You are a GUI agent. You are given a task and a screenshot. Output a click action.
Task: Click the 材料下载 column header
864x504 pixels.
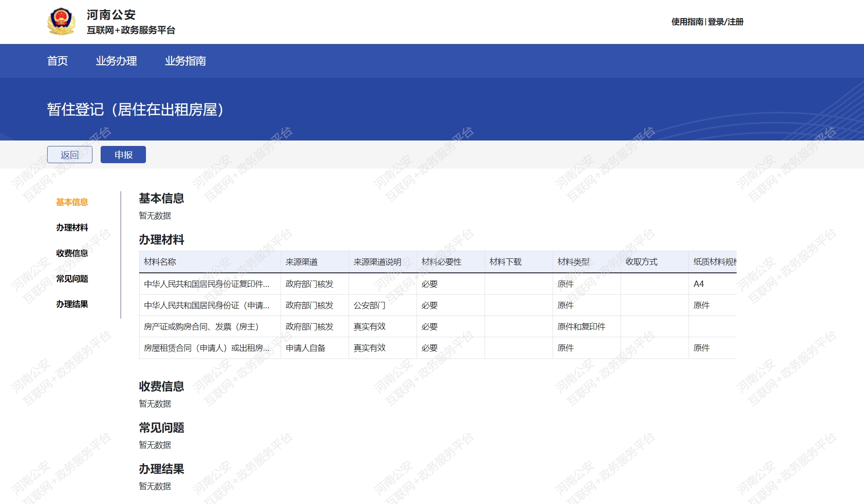505,262
